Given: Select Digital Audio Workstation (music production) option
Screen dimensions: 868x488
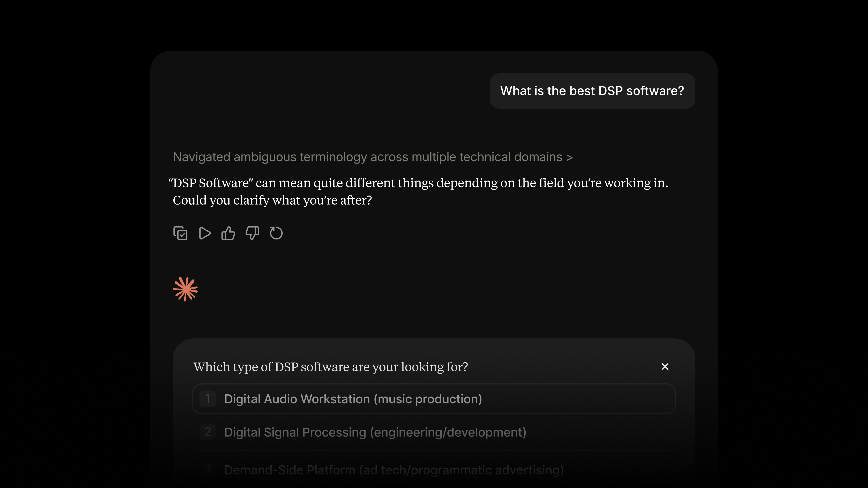Looking at the screenshot, I should pos(434,399).
